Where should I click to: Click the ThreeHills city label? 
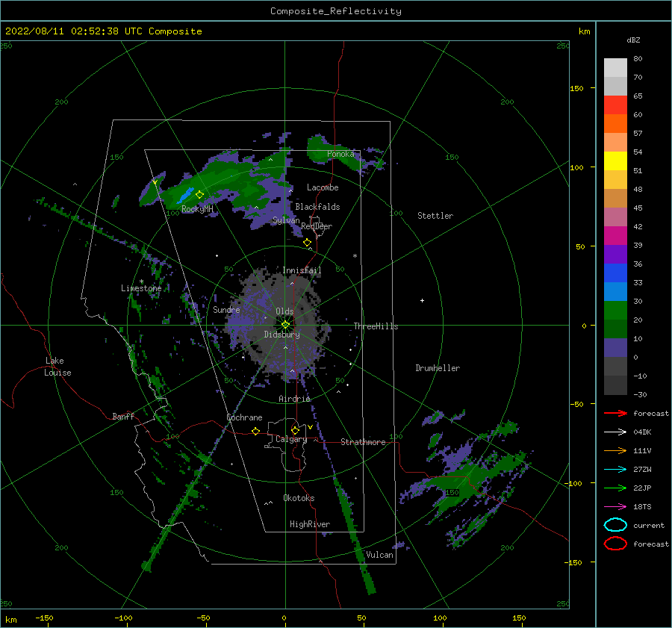click(376, 326)
